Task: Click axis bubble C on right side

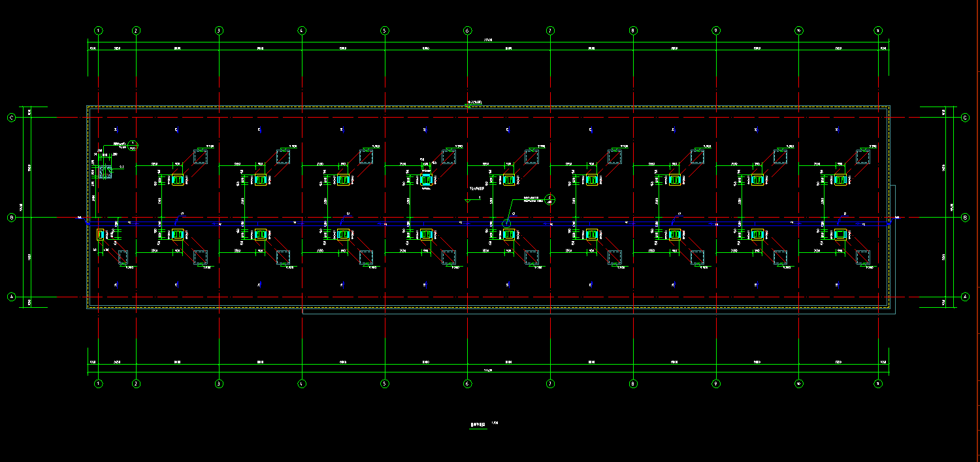Action: click(966, 118)
